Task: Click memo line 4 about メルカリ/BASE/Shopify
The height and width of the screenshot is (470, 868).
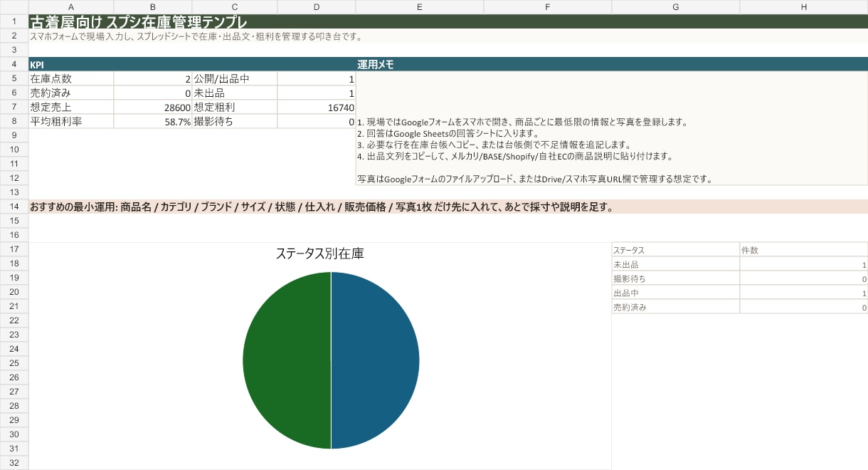Action: click(516, 156)
